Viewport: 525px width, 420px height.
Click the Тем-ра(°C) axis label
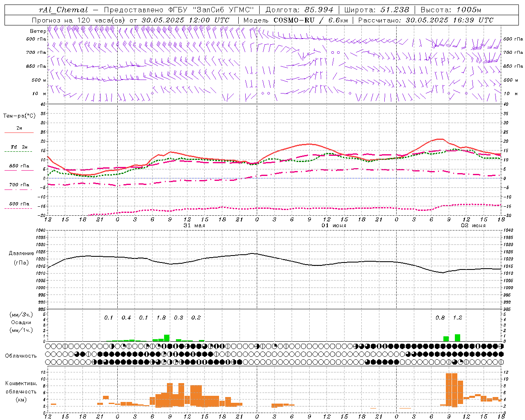click(x=19, y=116)
